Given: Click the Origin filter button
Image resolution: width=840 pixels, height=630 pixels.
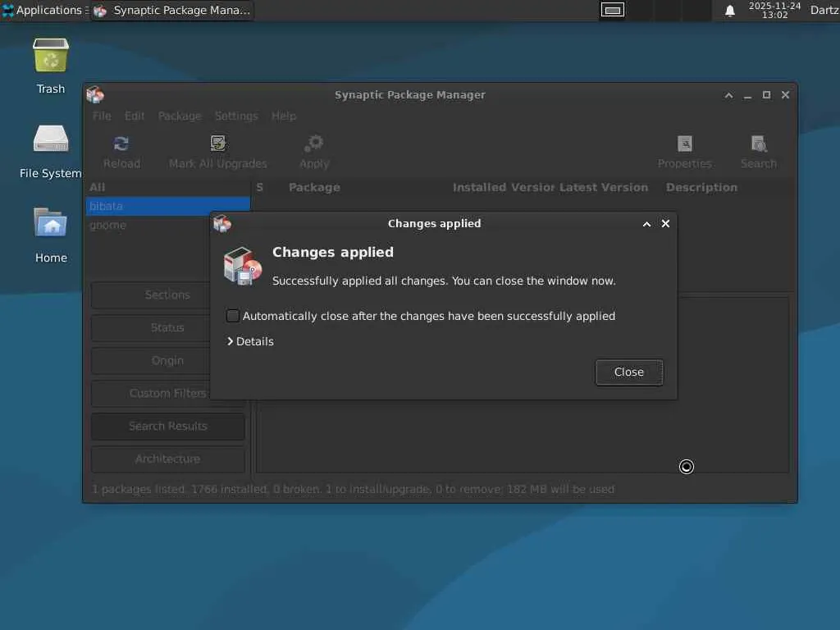Looking at the screenshot, I should pyautogui.click(x=167, y=361).
